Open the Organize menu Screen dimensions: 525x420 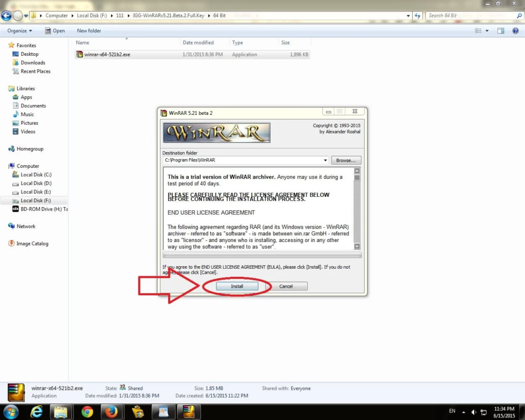[x=19, y=31]
